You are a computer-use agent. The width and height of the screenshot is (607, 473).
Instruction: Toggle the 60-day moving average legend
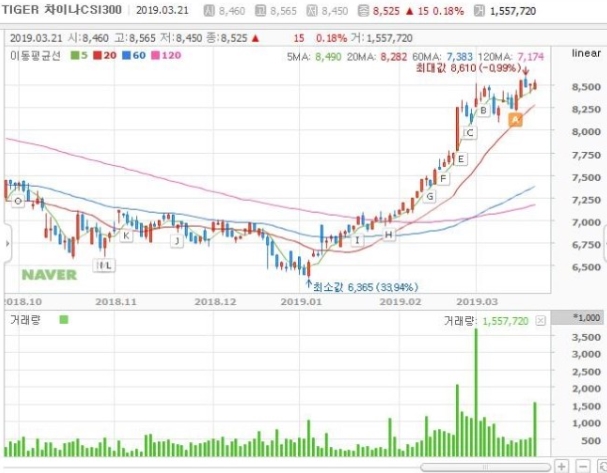coord(134,56)
